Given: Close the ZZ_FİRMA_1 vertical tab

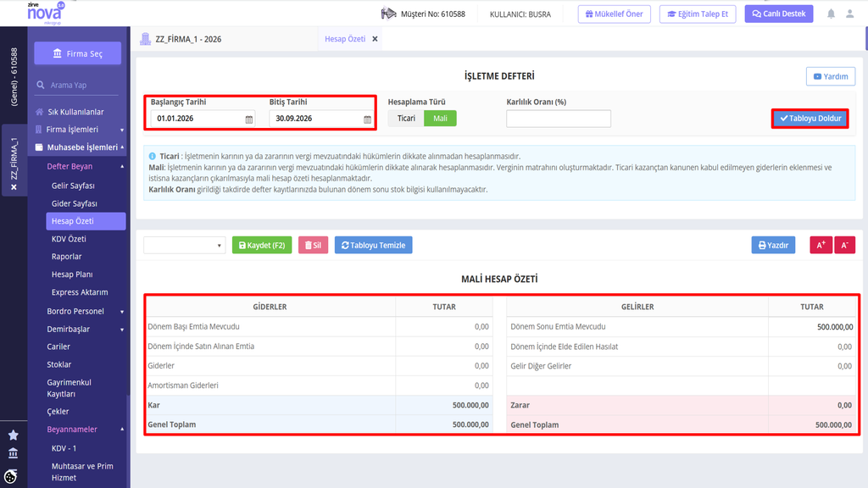Looking at the screenshot, I should pos(14,187).
